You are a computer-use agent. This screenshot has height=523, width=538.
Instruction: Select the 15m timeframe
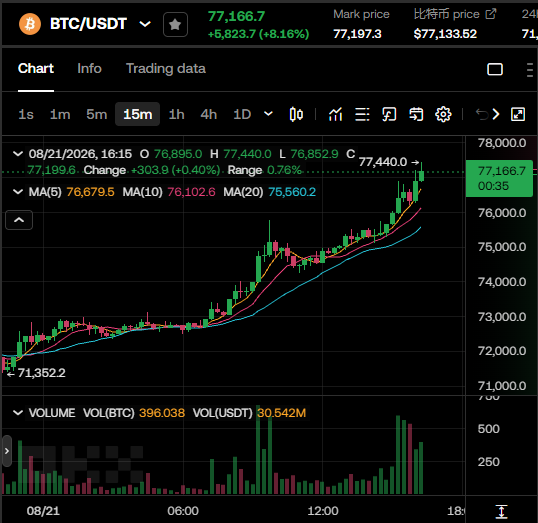pyautogui.click(x=138, y=114)
